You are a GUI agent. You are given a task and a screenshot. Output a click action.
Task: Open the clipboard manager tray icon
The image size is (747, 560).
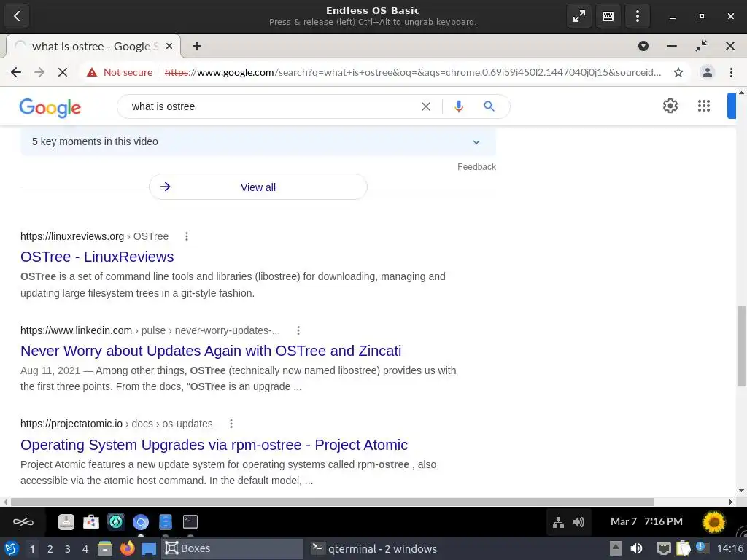(x=683, y=548)
